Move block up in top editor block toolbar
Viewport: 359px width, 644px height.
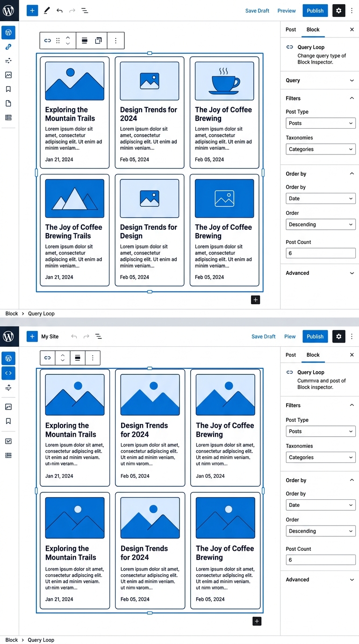[68, 37]
